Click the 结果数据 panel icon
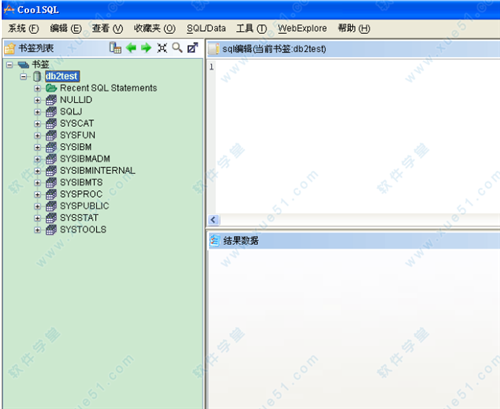The width and height of the screenshot is (500, 409). (x=214, y=241)
